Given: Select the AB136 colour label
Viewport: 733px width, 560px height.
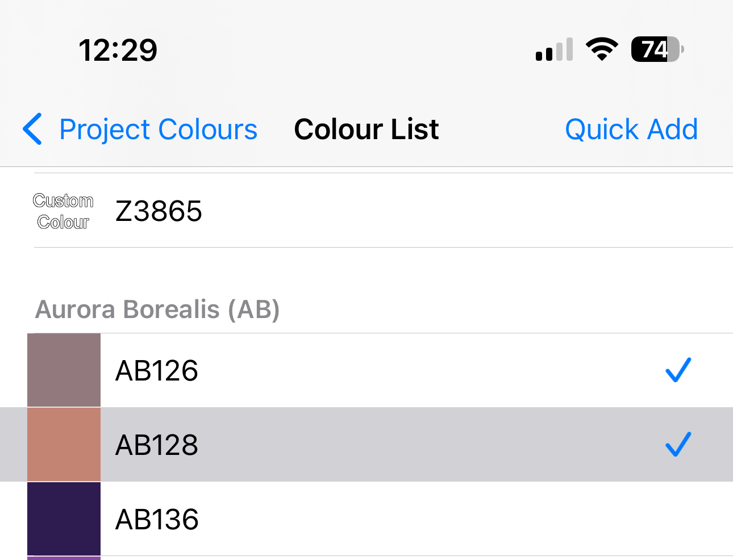Looking at the screenshot, I should coord(157,519).
